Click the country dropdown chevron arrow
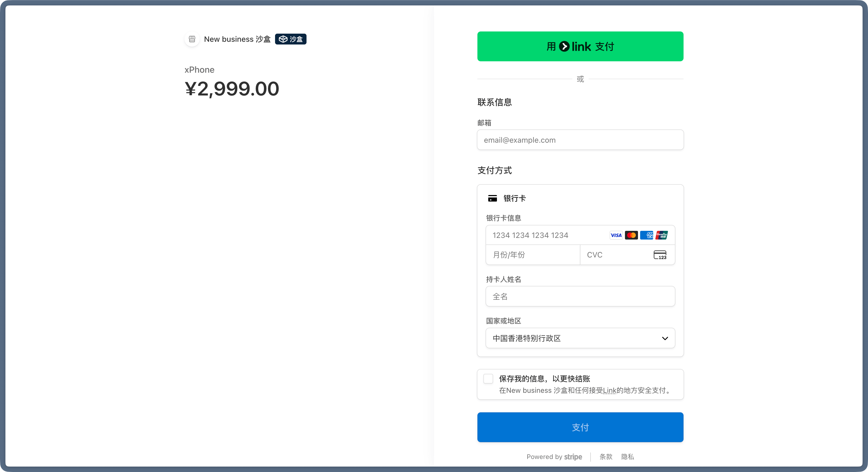The height and width of the screenshot is (472, 868). pyautogui.click(x=665, y=338)
